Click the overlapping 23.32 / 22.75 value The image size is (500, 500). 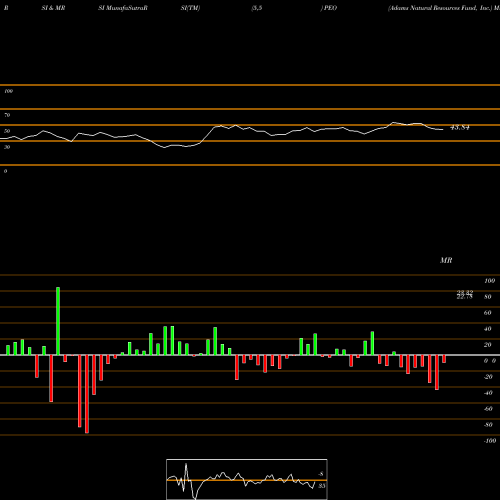(465, 295)
